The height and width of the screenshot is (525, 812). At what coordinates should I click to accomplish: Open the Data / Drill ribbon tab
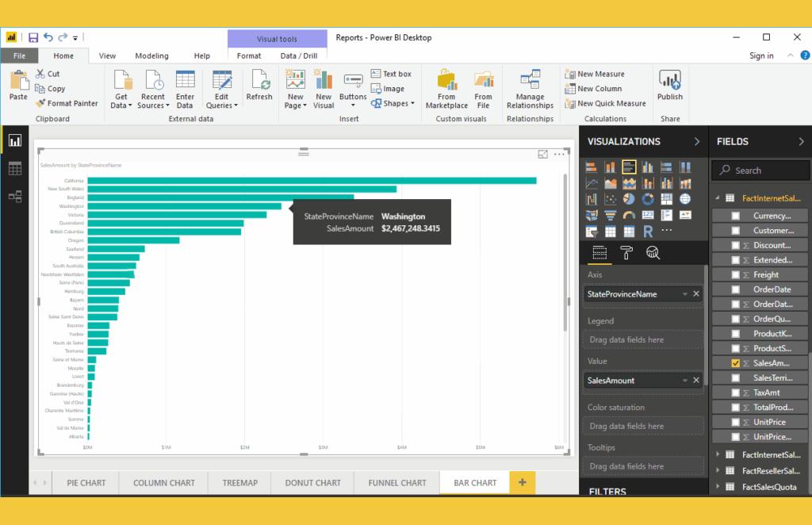click(299, 56)
